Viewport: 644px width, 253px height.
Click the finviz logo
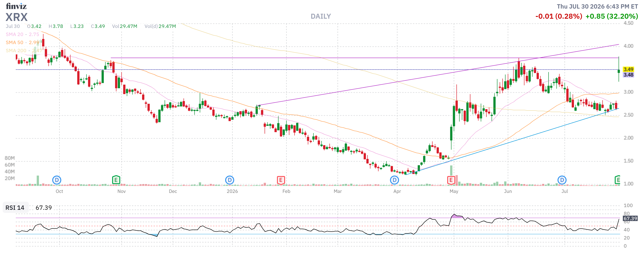pos(16,6)
